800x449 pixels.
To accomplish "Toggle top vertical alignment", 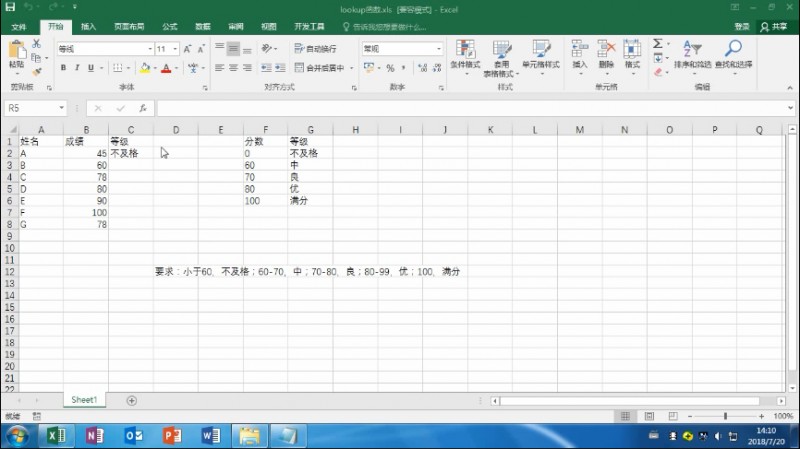I will pyautogui.click(x=219, y=48).
